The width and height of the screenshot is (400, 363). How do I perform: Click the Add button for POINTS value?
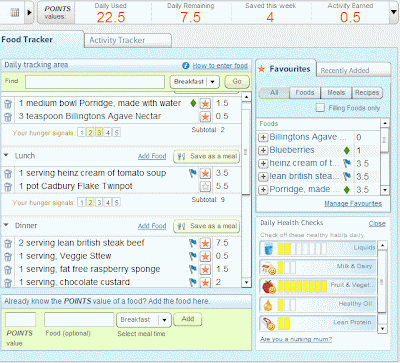pos(188,319)
